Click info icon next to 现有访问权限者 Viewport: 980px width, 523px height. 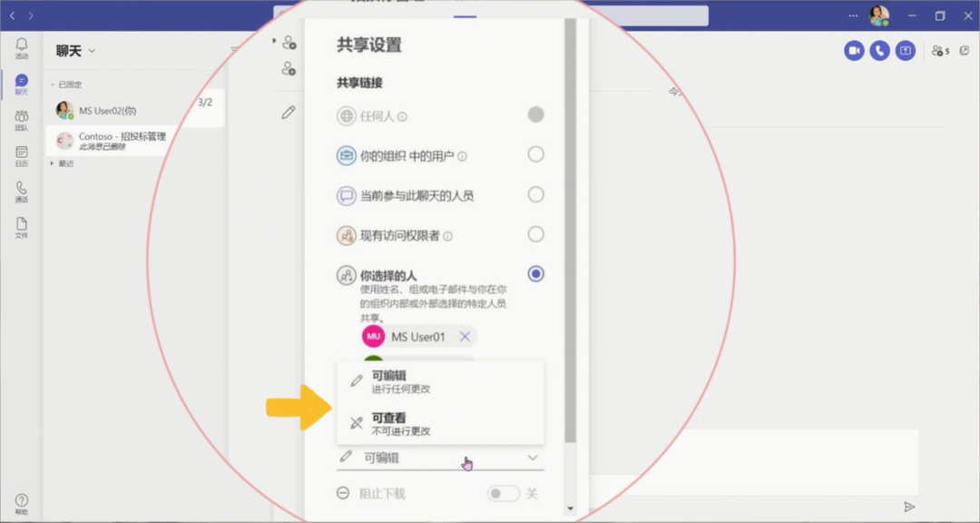tap(447, 236)
